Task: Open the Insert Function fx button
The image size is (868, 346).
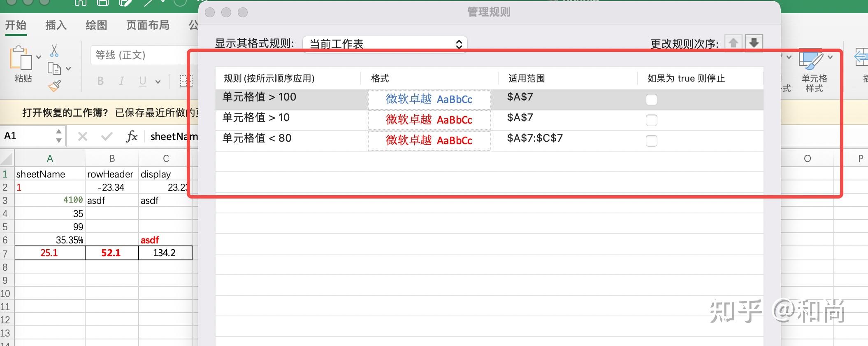Action: tap(132, 136)
